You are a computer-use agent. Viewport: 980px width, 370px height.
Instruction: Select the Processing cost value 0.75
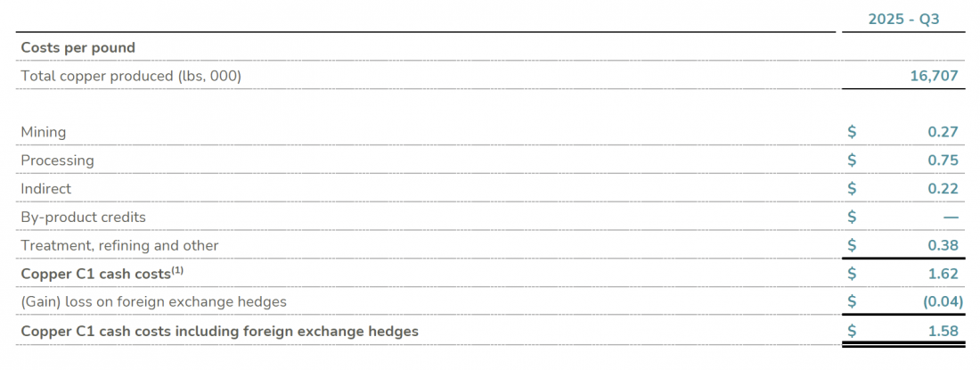pos(943,160)
